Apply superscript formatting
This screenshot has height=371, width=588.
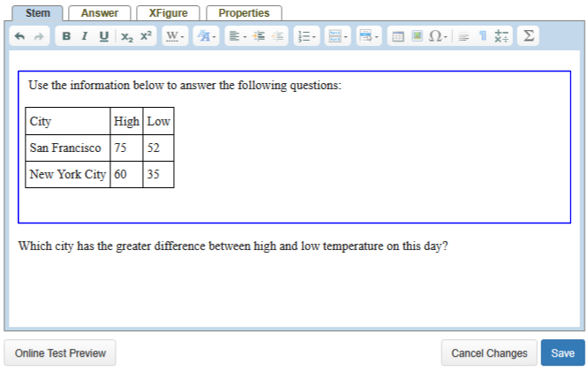click(x=147, y=36)
